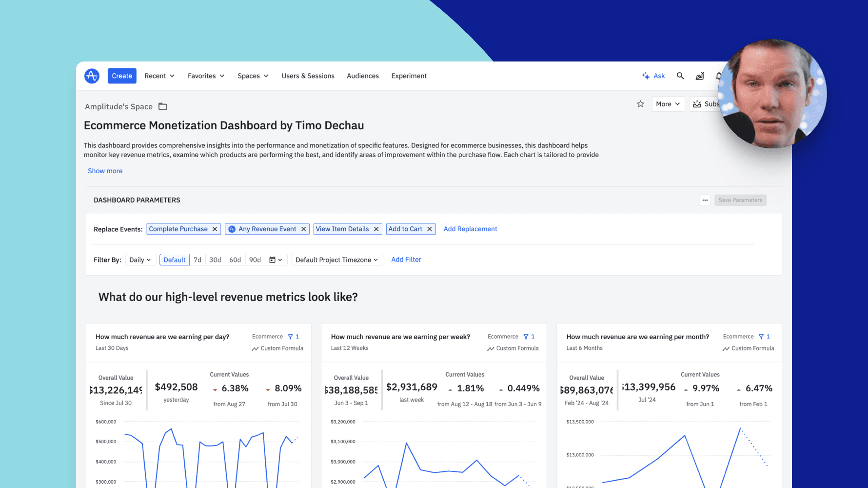
Task: Click the Ask AI sparkle icon
Action: pos(646,76)
